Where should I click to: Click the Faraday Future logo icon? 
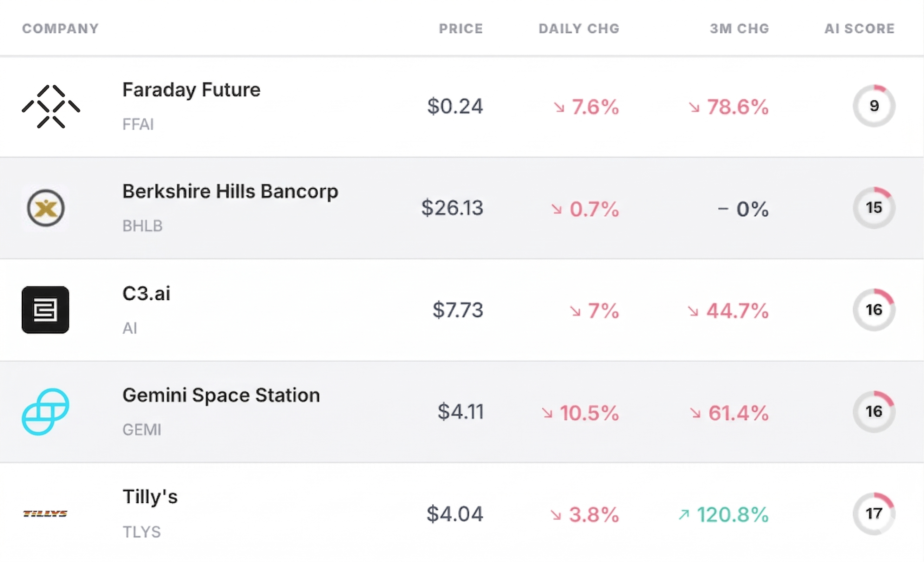coord(51,106)
